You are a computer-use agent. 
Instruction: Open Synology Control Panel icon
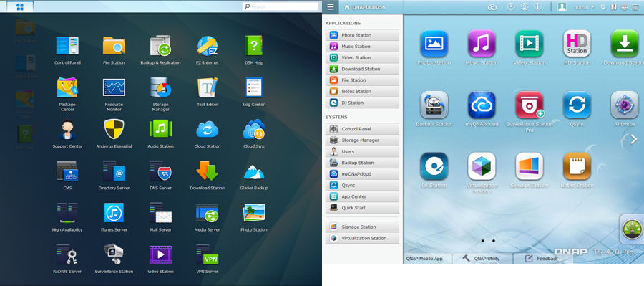67,46
